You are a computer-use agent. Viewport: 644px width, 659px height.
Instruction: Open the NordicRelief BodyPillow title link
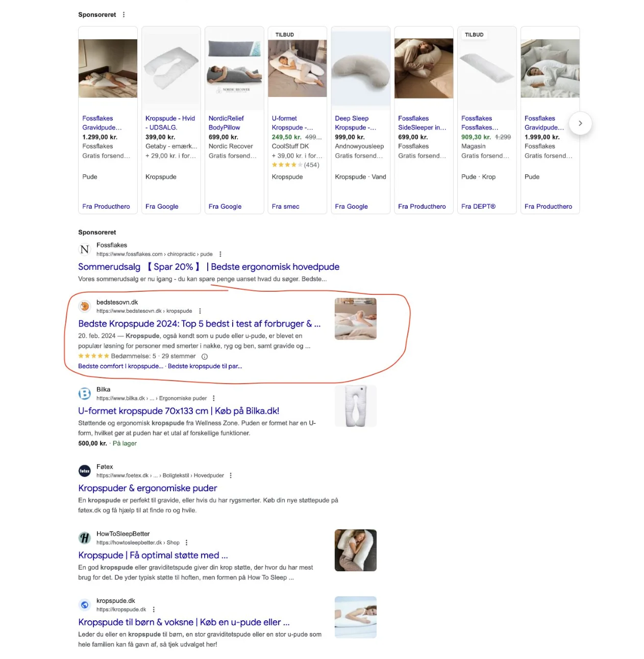click(x=226, y=123)
